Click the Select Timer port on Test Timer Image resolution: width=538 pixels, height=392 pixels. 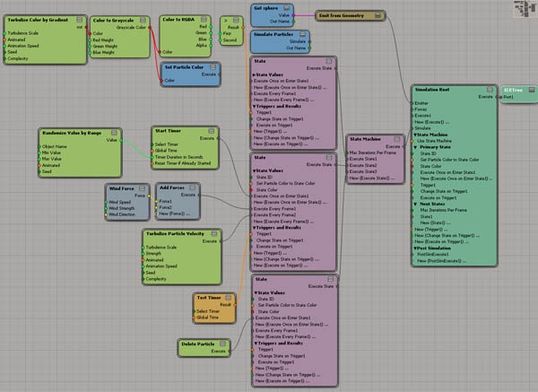coord(194,311)
